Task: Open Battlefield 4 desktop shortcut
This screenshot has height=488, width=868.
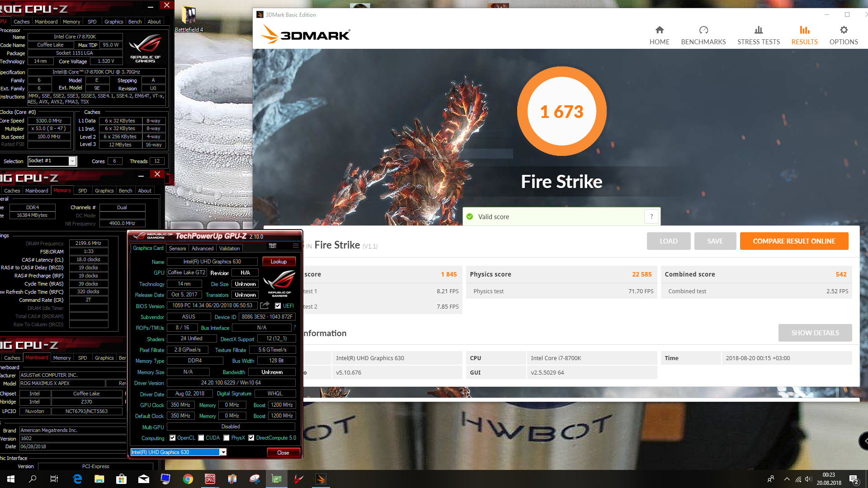Action: click(189, 19)
